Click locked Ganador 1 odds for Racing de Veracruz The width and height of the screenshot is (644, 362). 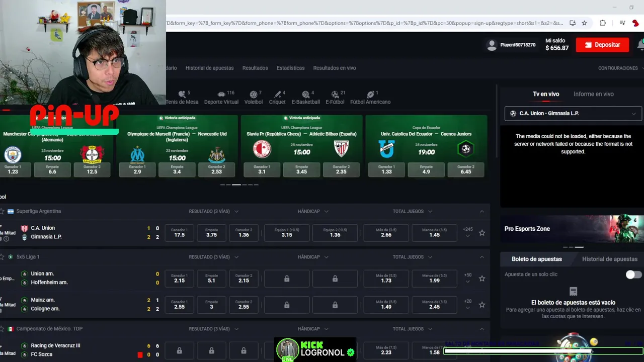(179, 350)
